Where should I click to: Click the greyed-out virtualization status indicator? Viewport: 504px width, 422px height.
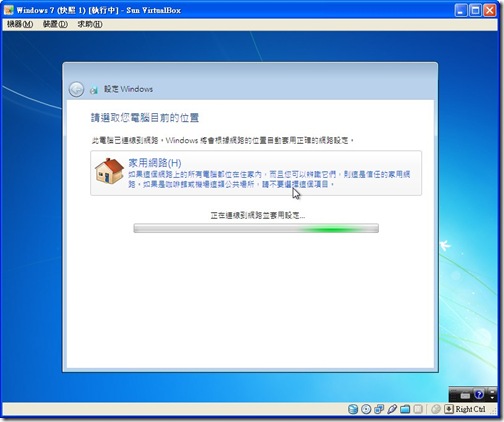click(x=418, y=409)
